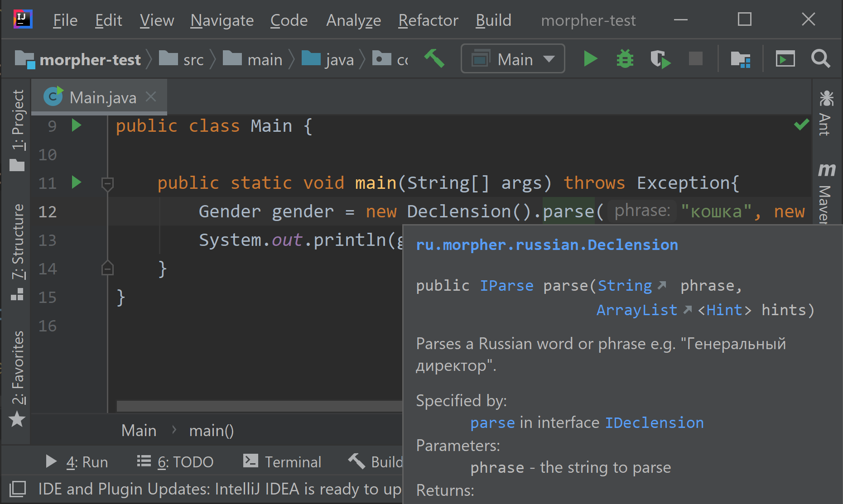Screen dimensions: 843x504
Task: Open Search Everywhere via magnifier icon
Action: point(820,58)
